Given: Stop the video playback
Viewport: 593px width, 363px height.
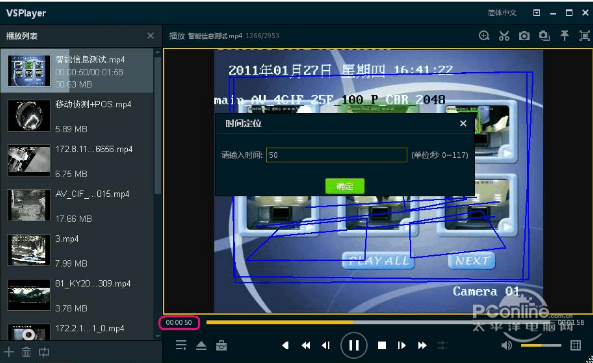Looking at the screenshot, I should 382,345.
